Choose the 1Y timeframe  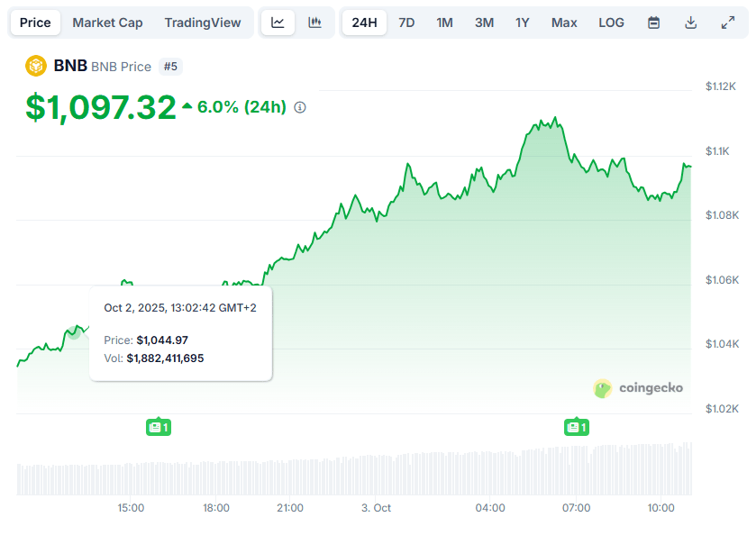coord(523,22)
